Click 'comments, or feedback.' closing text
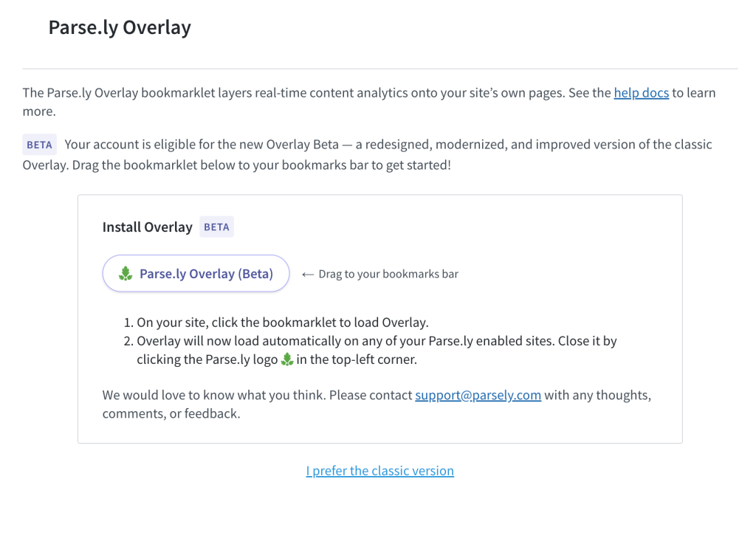Screen dimensions: 756x541 click(x=171, y=413)
